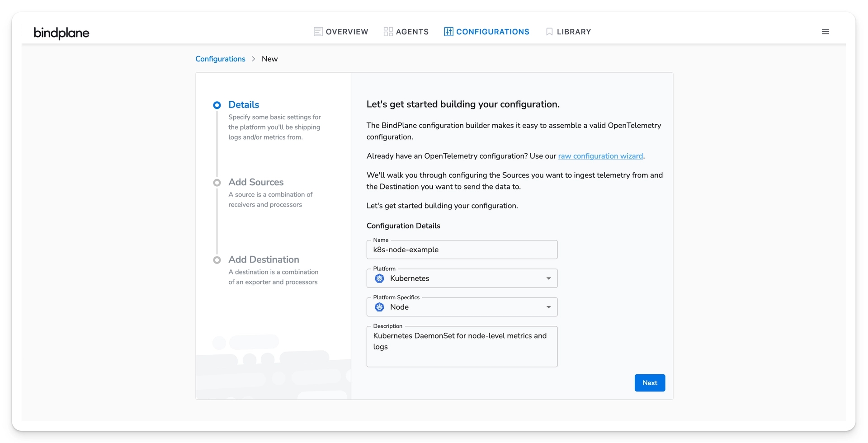This screenshot has height=443, width=868.
Task: Select the Details step indicator
Action: click(217, 105)
